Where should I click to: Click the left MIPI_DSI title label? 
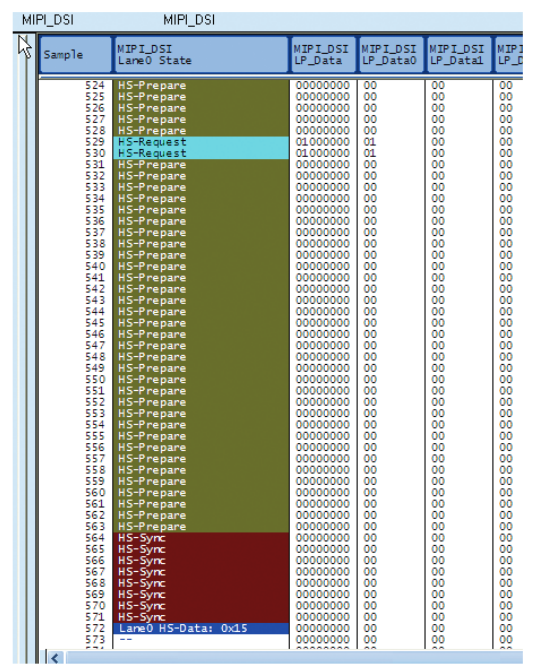coord(48,20)
